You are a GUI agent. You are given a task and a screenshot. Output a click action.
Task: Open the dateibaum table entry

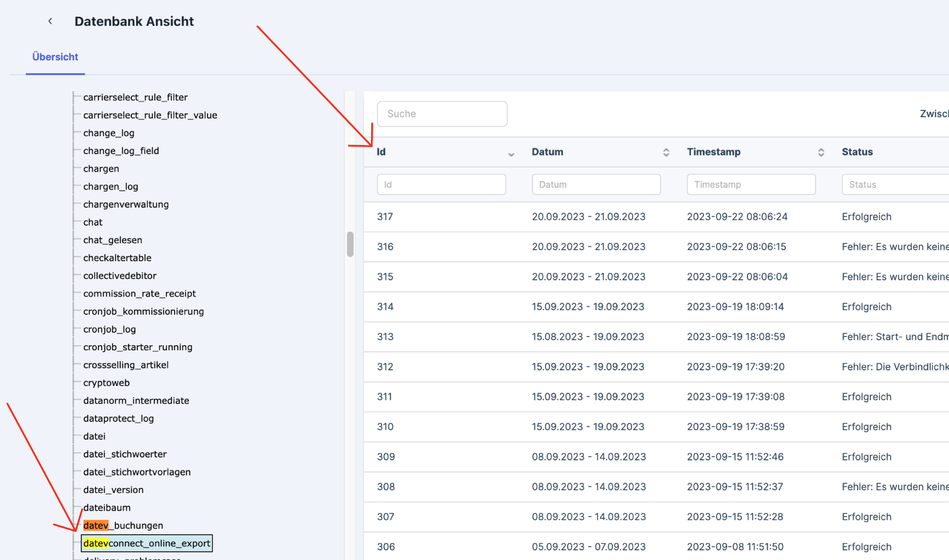107,508
